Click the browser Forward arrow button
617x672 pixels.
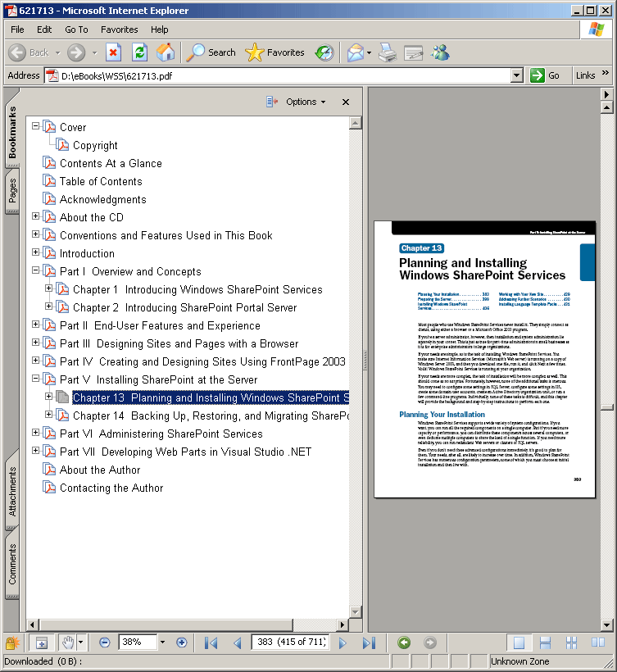coord(76,52)
